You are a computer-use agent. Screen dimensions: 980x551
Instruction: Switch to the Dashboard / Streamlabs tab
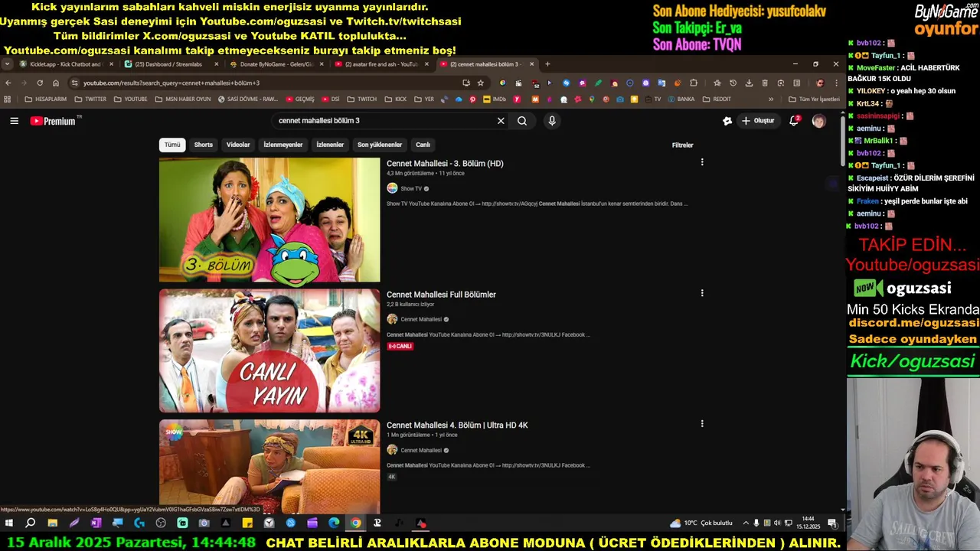point(171,64)
